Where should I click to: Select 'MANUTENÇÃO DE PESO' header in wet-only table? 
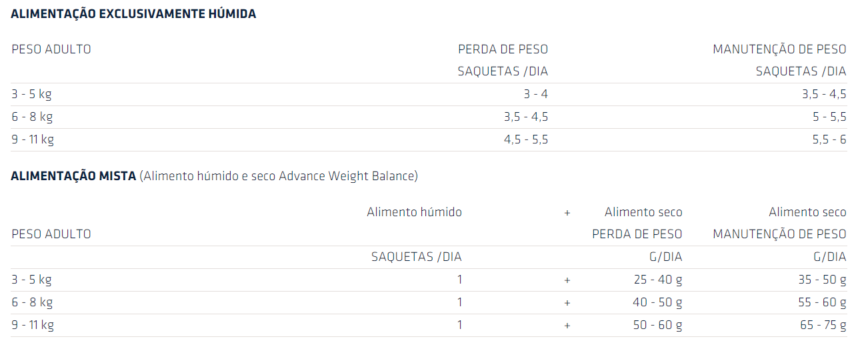point(779,49)
